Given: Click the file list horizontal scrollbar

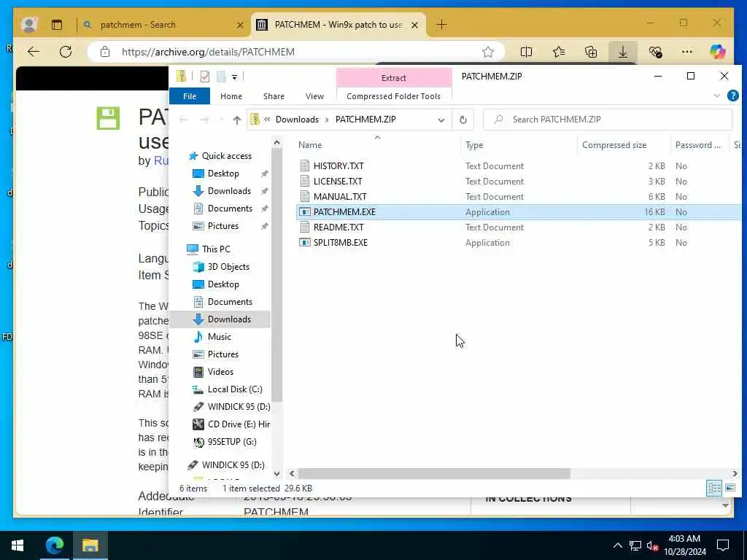Looking at the screenshot, I should point(433,473).
